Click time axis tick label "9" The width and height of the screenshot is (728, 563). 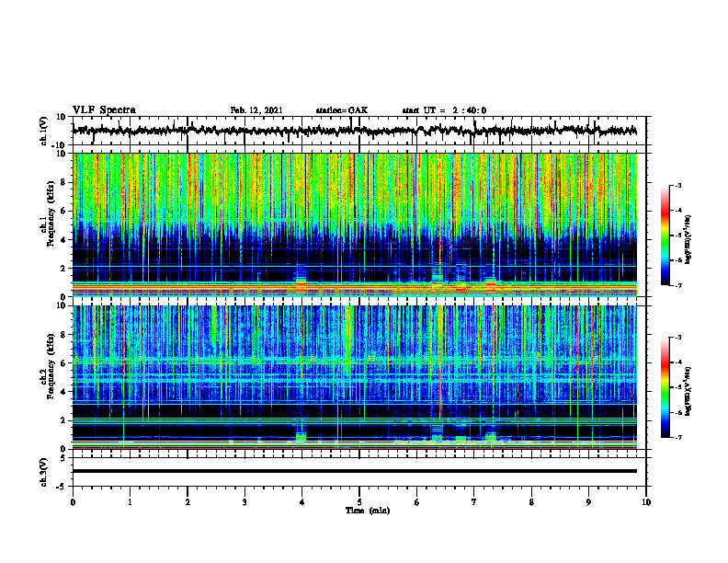(x=588, y=502)
